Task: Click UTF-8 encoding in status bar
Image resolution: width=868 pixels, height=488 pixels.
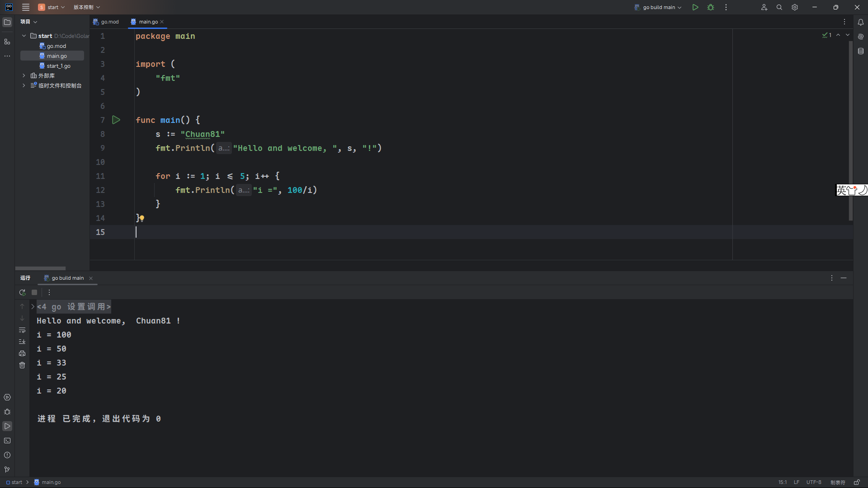Action: [814, 482]
